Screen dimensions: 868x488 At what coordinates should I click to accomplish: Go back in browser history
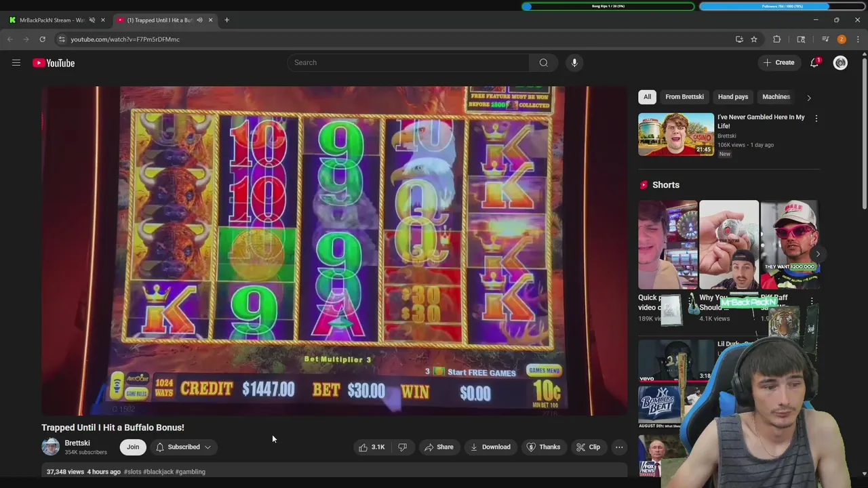tap(10, 39)
